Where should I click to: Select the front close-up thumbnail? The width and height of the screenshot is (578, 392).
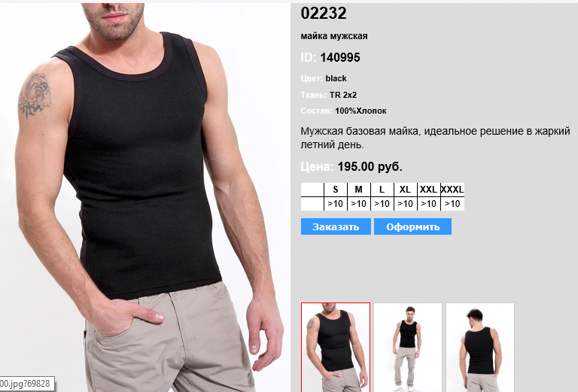point(336,347)
